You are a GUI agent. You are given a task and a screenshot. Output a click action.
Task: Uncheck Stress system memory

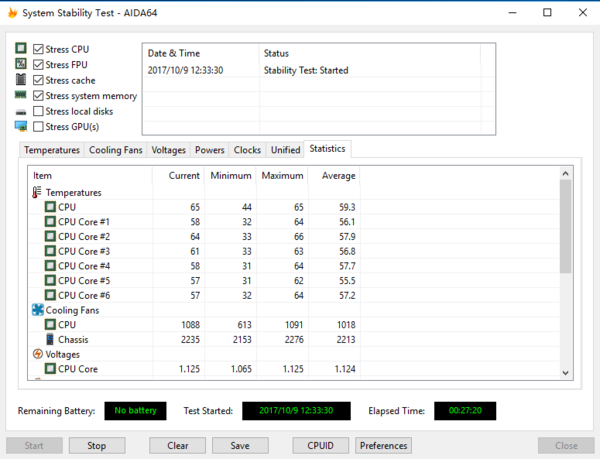(38, 96)
